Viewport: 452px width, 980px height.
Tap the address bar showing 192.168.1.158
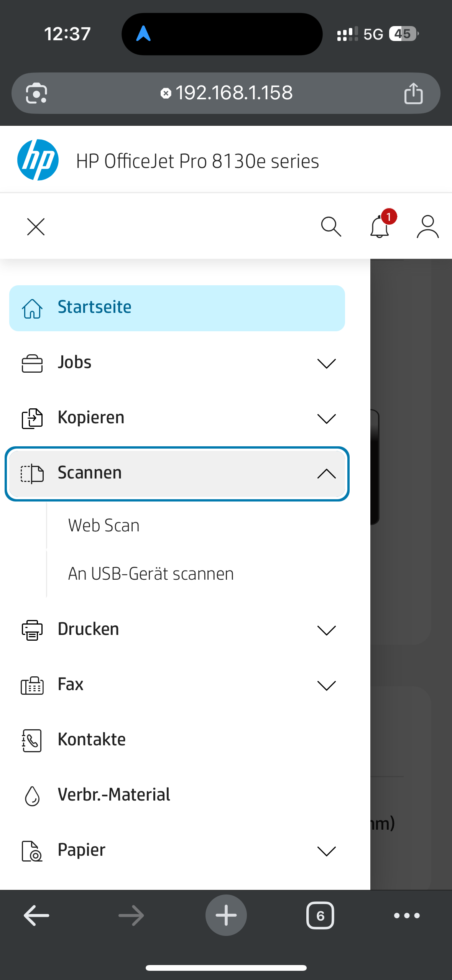234,93
